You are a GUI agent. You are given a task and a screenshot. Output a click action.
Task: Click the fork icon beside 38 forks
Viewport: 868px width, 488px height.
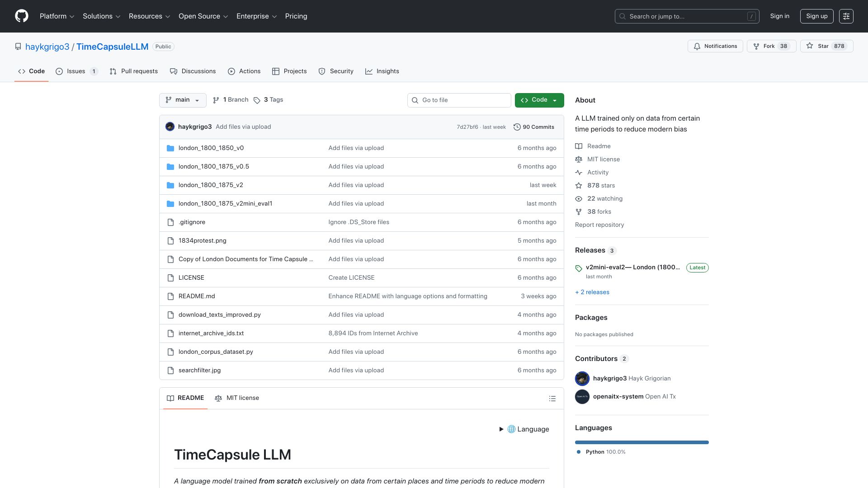pyautogui.click(x=579, y=212)
